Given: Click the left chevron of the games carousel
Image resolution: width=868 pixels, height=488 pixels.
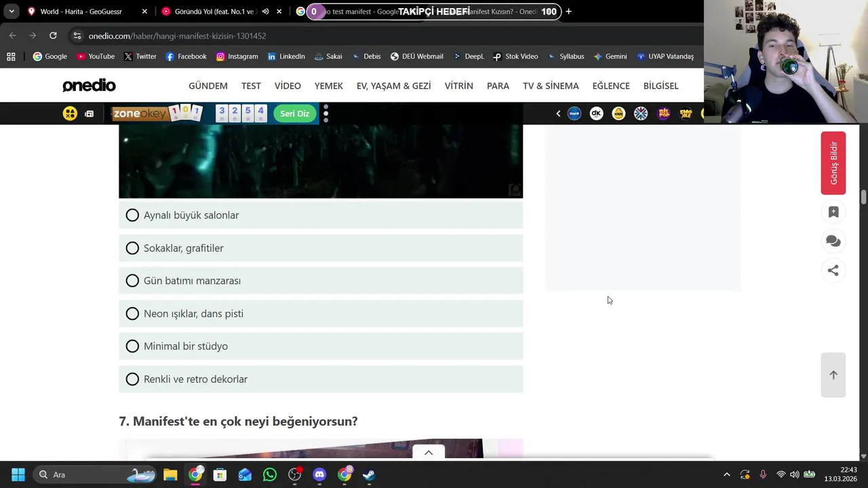Looking at the screenshot, I should (x=558, y=113).
